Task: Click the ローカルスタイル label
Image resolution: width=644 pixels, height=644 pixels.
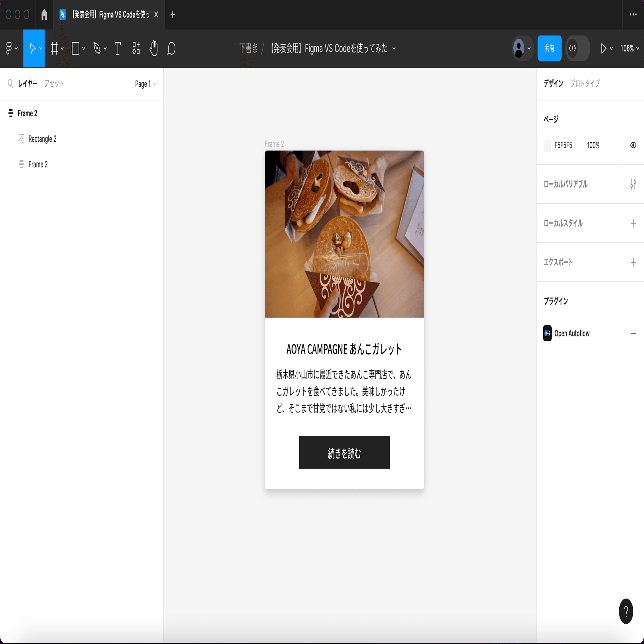Action: 563,223
